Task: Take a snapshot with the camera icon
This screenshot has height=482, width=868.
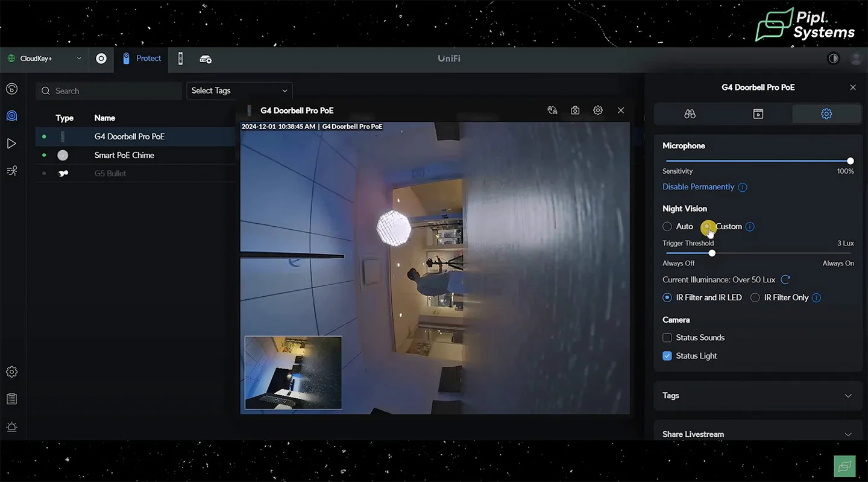Action: tap(575, 110)
